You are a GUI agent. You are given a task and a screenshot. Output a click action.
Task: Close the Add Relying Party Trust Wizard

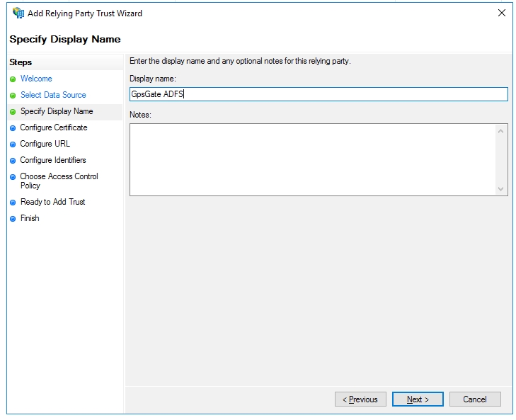click(502, 13)
